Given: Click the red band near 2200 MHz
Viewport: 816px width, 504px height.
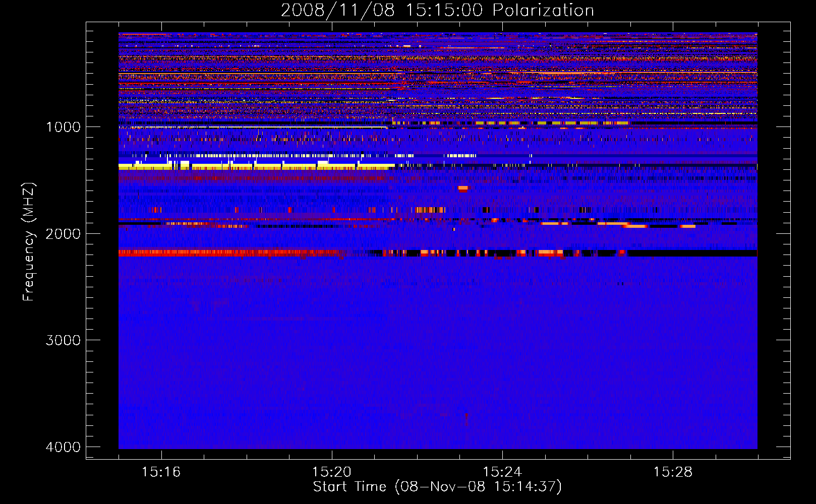Looking at the screenshot, I should pos(232,253).
